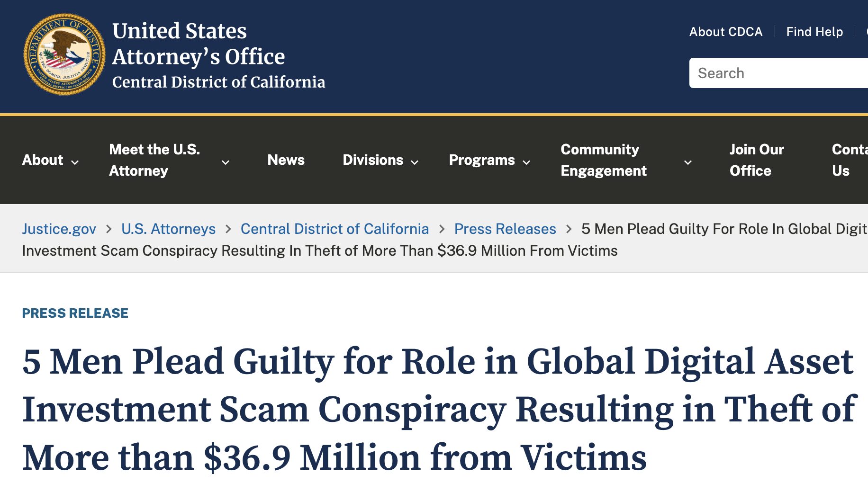Image resolution: width=868 pixels, height=483 pixels.
Task: Click the Find Help link
Action: point(814,32)
